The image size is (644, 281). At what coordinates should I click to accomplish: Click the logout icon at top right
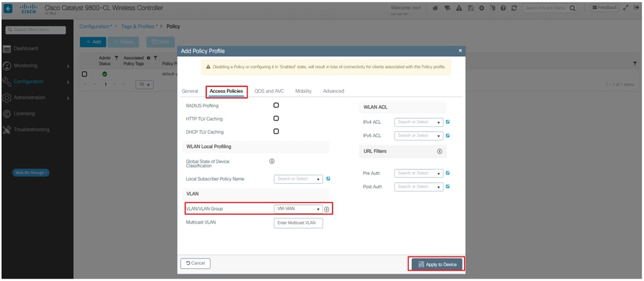[636, 8]
